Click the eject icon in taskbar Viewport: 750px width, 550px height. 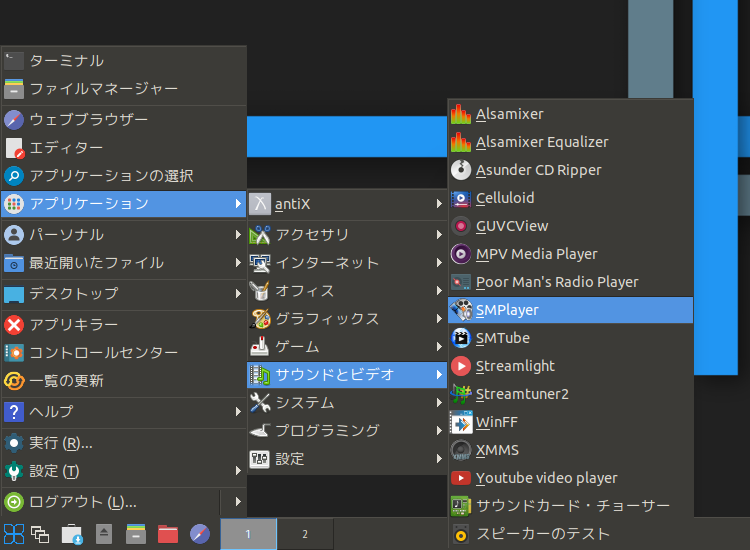(x=104, y=534)
